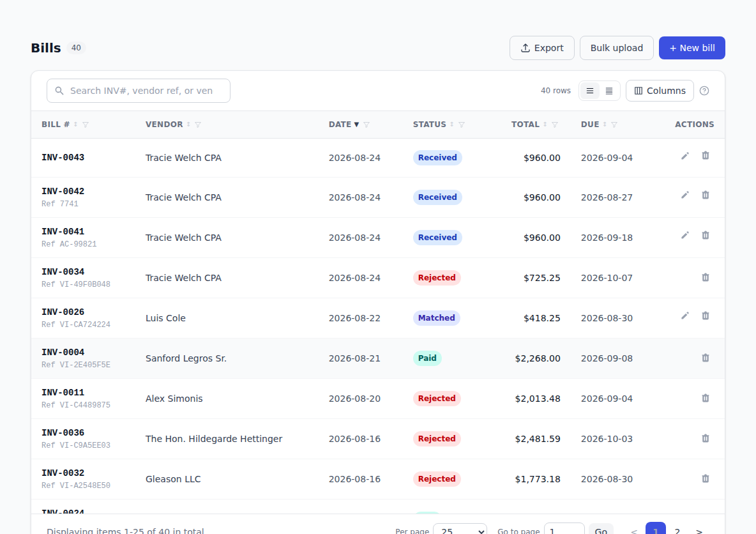Filter the Date column
This screenshot has width=756, height=534.
(367, 125)
